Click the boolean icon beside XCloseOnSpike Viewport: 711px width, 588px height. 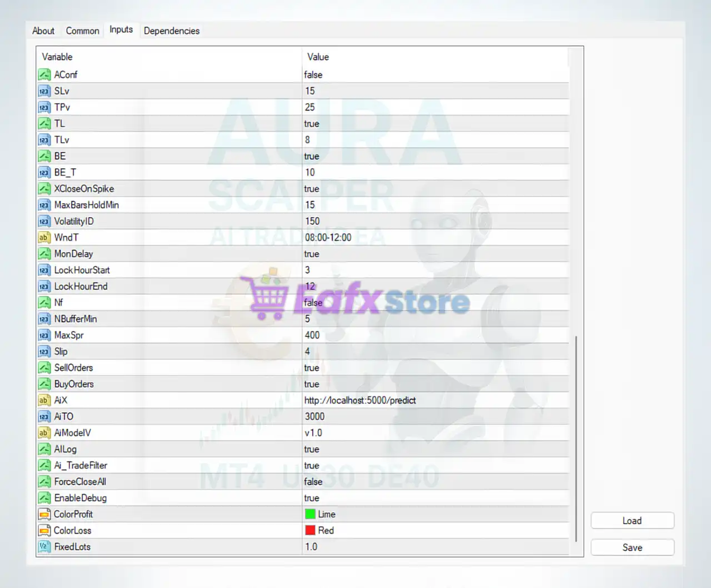point(44,189)
